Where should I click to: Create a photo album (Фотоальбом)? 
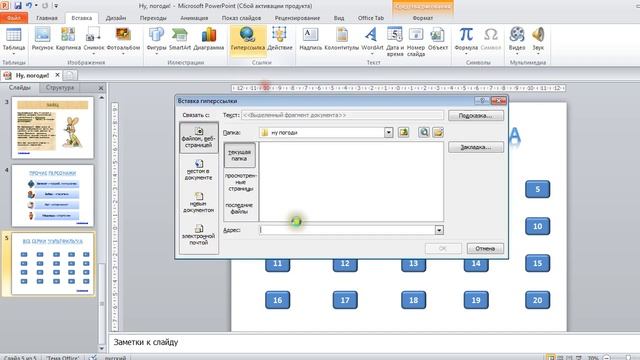123,40
